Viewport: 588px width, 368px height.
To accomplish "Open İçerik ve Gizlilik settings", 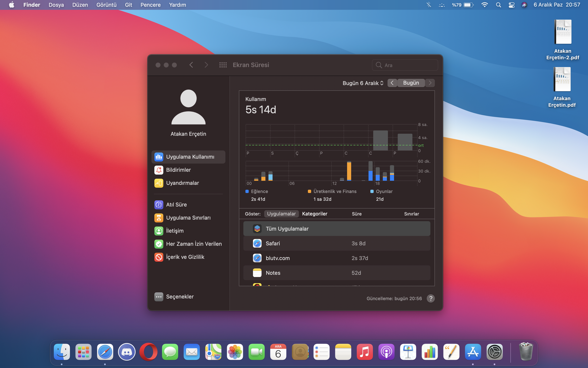I will (x=188, y=257).
